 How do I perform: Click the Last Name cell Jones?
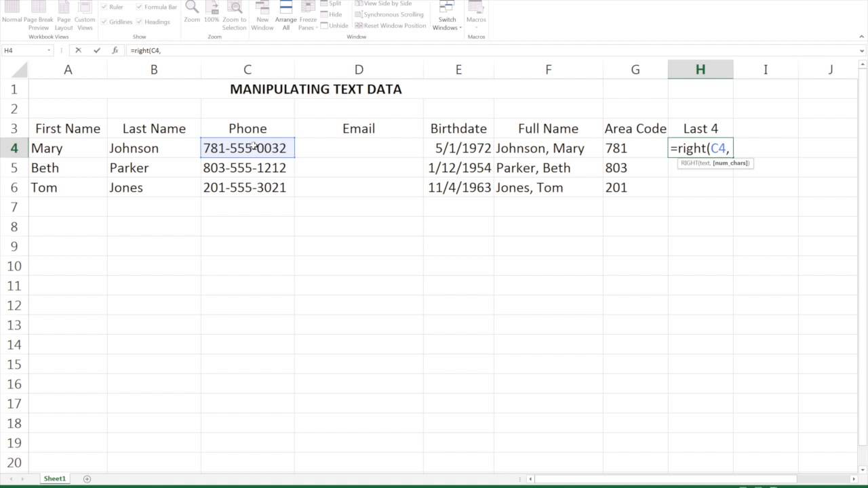pos(154,187)
